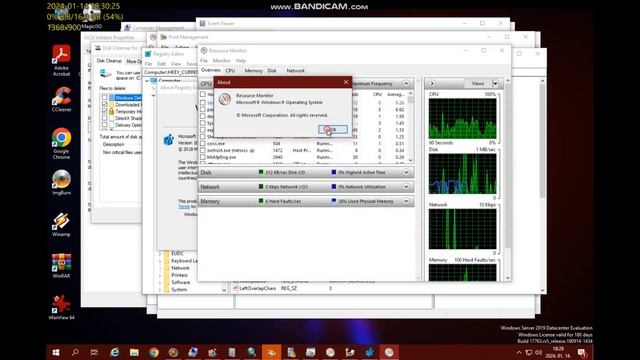640x360 pixels.
Task: Open the File menu in Resource Monitor
Action: pyautogui.click(x=204, y=60)
